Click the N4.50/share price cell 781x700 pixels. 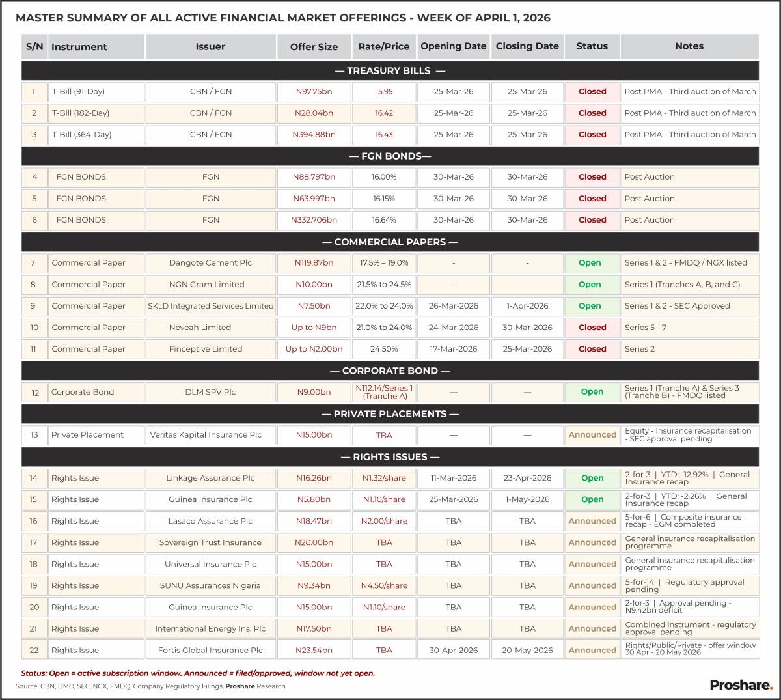384,585
